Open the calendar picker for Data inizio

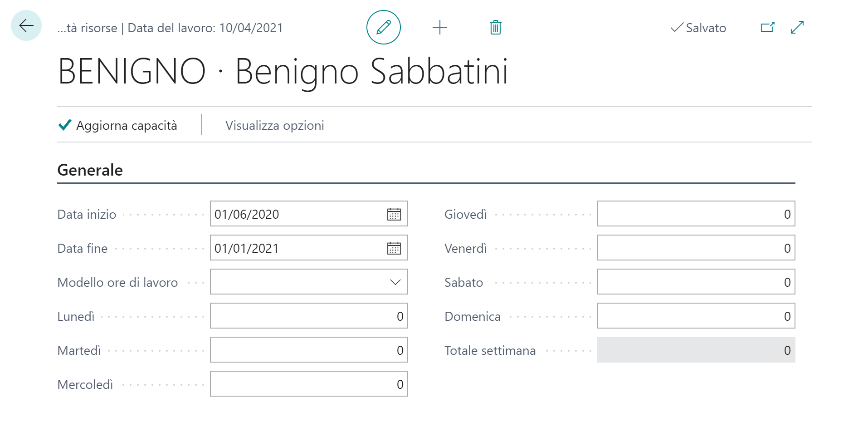coord(394,214)
